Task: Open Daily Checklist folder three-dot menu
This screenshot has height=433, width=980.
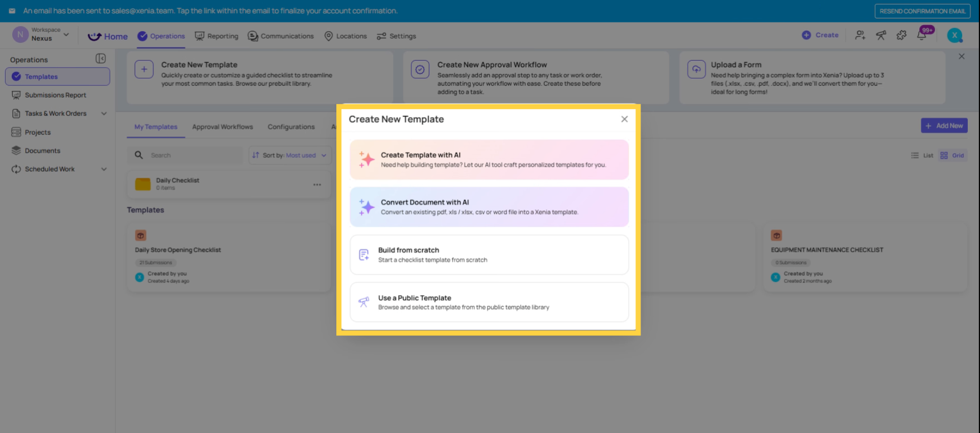Action: click(x=317, y=184)
